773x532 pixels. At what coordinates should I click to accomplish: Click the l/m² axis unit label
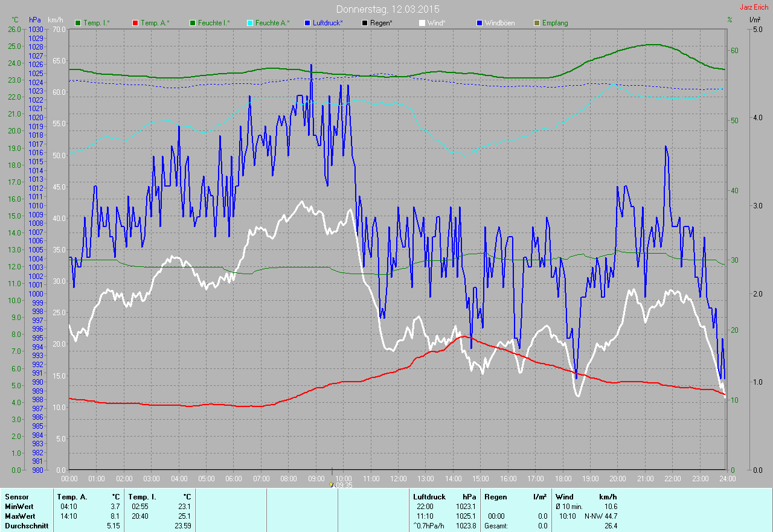754,21
